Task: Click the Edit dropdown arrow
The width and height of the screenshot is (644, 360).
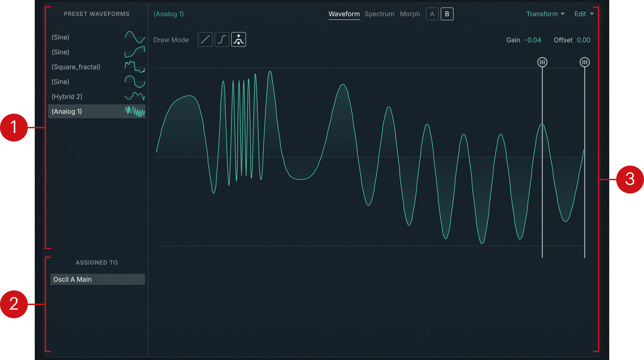Action: click(x=592, y=14)
